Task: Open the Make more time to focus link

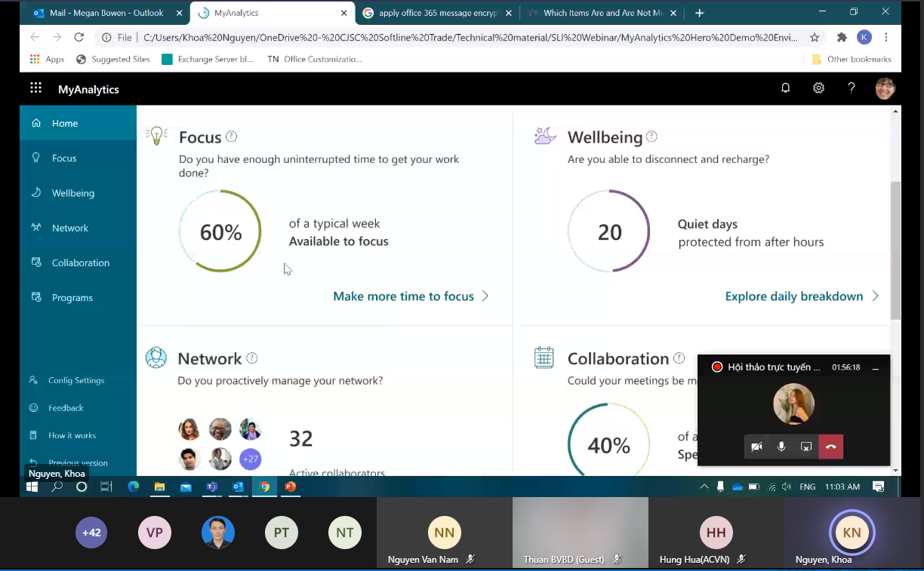Action: pyautogui.click(x=411, y=296)
